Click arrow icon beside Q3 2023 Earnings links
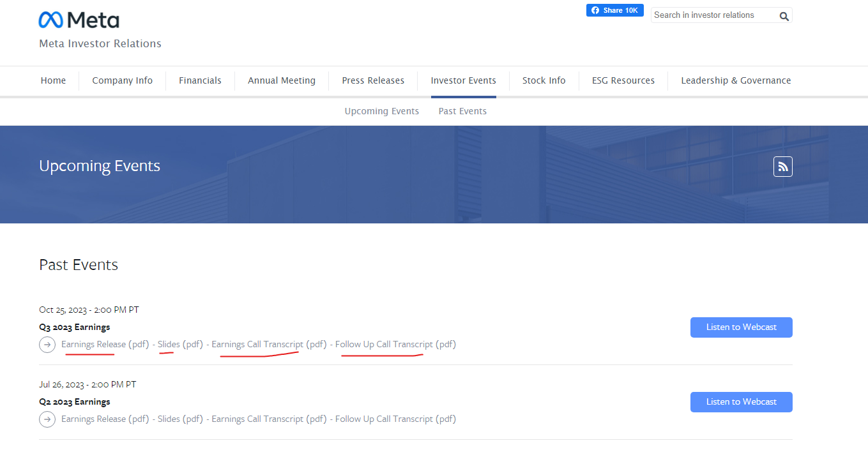 47,345
